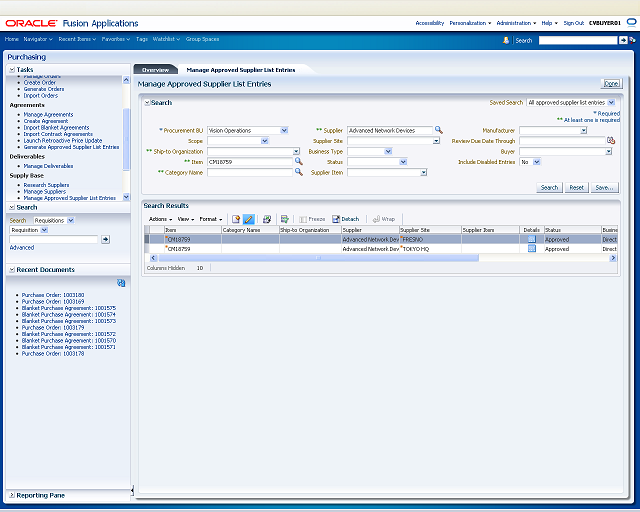Viewport: 640px width, 512px height.
Task: Click the Export to spreadsheet icon
Action: point(285,219)
